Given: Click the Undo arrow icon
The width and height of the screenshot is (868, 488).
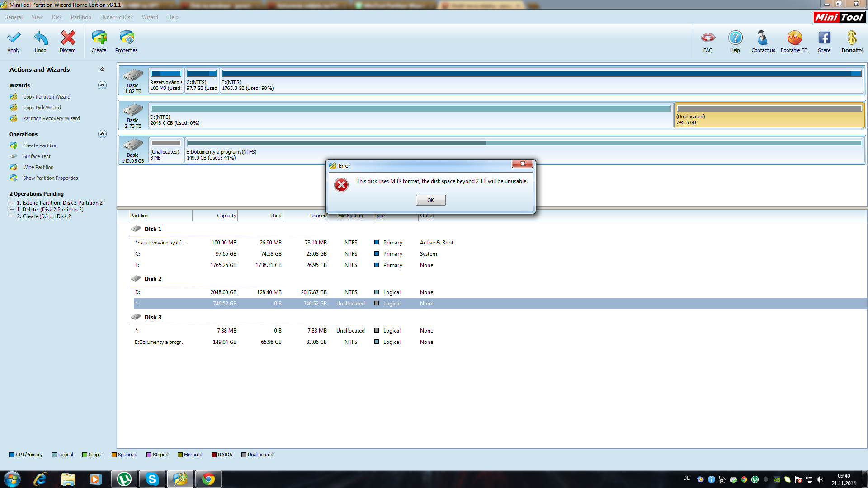Looking at the screenshot, I should tap(41, 38).
